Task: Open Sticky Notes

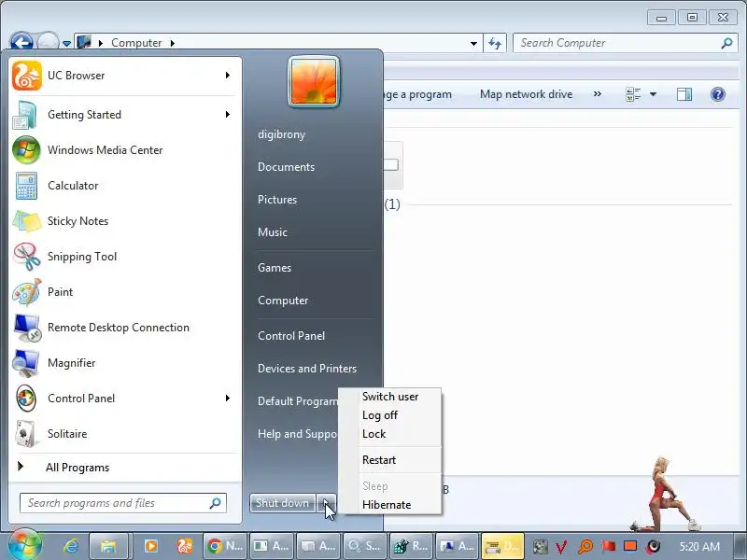Action: click(124, 221)
